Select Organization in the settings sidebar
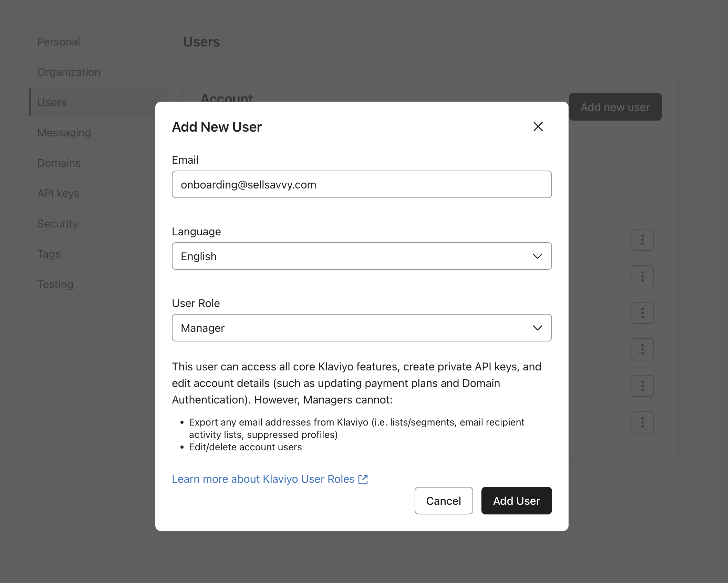This screenshot has width=728, height=583. [x=69, y=72]
